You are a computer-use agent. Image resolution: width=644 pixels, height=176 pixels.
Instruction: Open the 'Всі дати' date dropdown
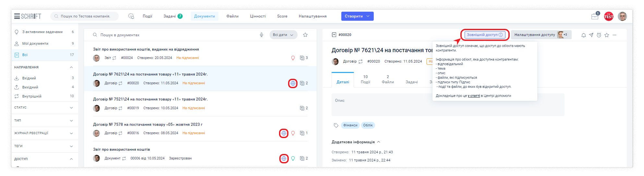point(283,35)
